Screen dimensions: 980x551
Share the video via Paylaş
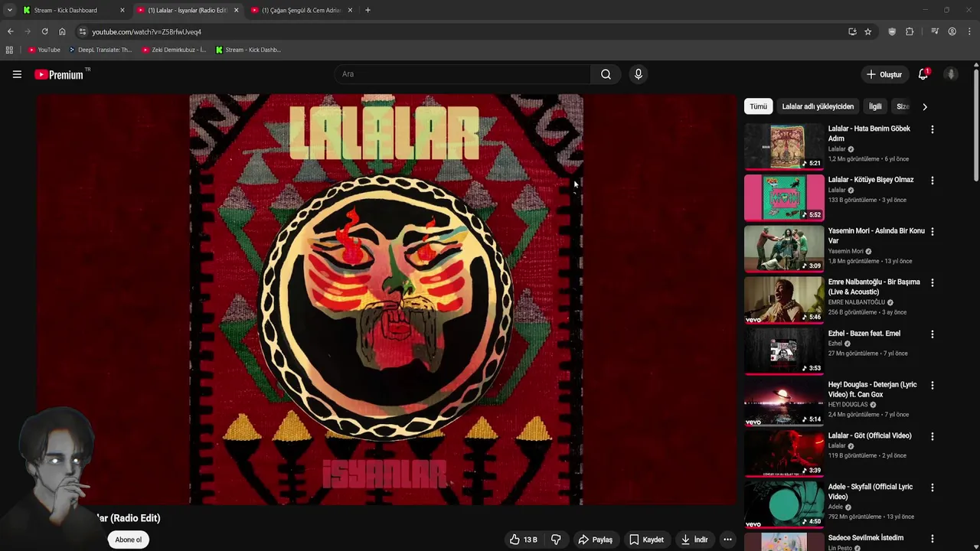[595, 540]
